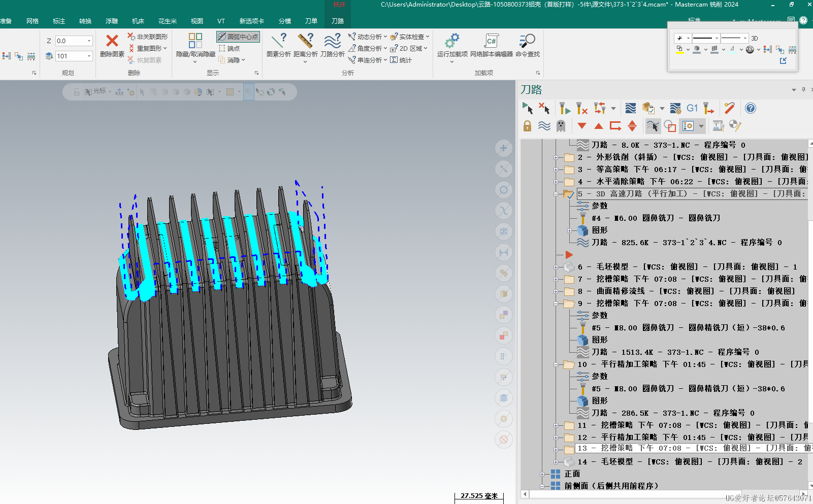Toggle operation 5 folder checkmark
This screenshot has height=504, width=813.
coord(569,194)
